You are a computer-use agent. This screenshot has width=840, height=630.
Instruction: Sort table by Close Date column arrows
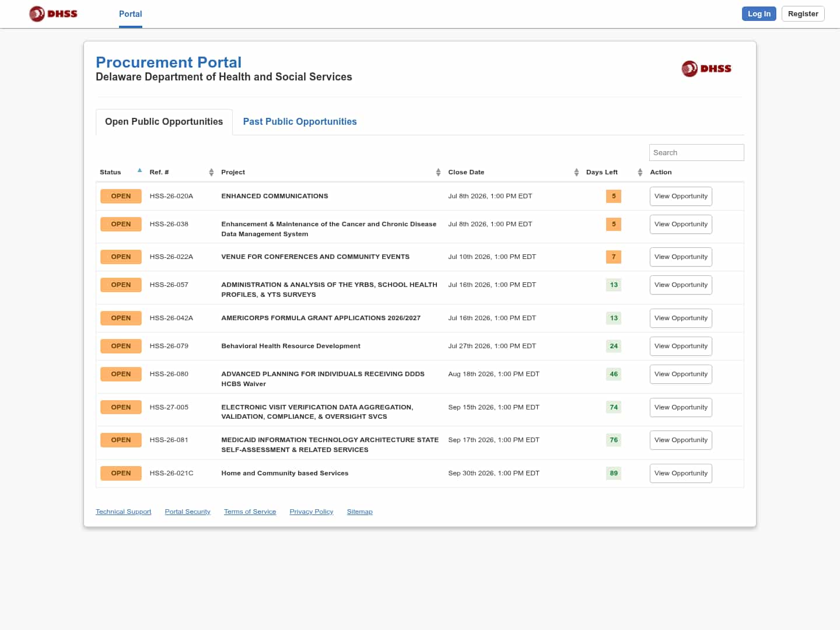(x=576, y=172)
